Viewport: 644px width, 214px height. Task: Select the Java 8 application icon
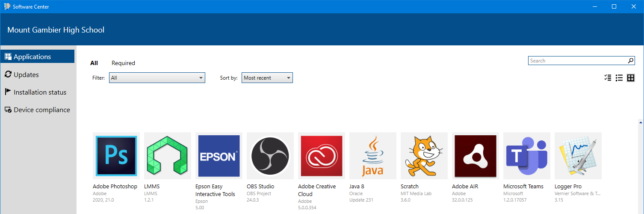pyautogui.click(x=373, y=156)
